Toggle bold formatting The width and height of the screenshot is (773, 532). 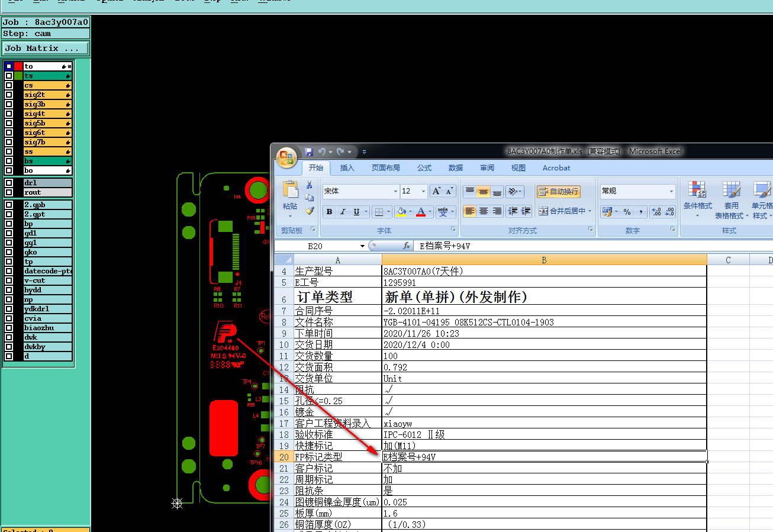point(329,212)
